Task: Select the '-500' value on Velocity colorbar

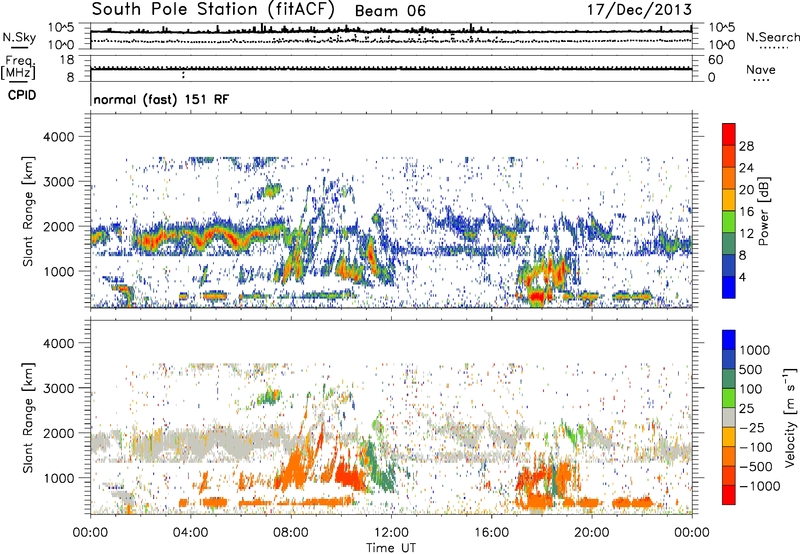Action: pos(755,467)
